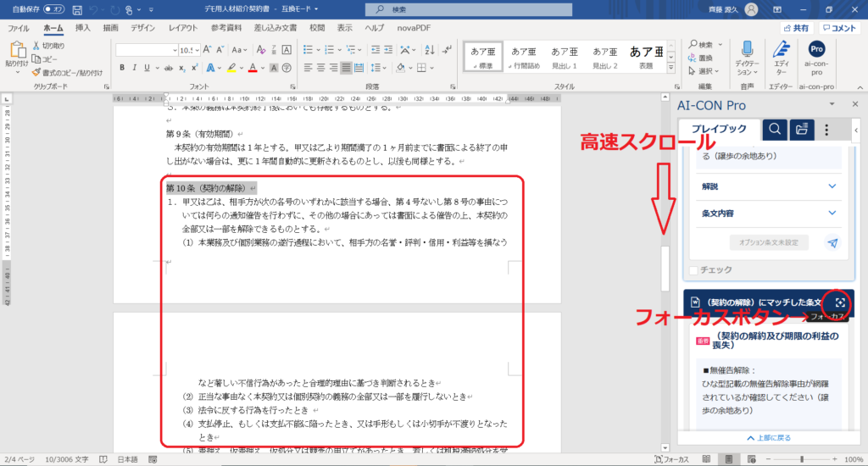The height and width of the screenshot is (466, 868).
Task: Click the numbered list icon
Action: click(329, 50)
